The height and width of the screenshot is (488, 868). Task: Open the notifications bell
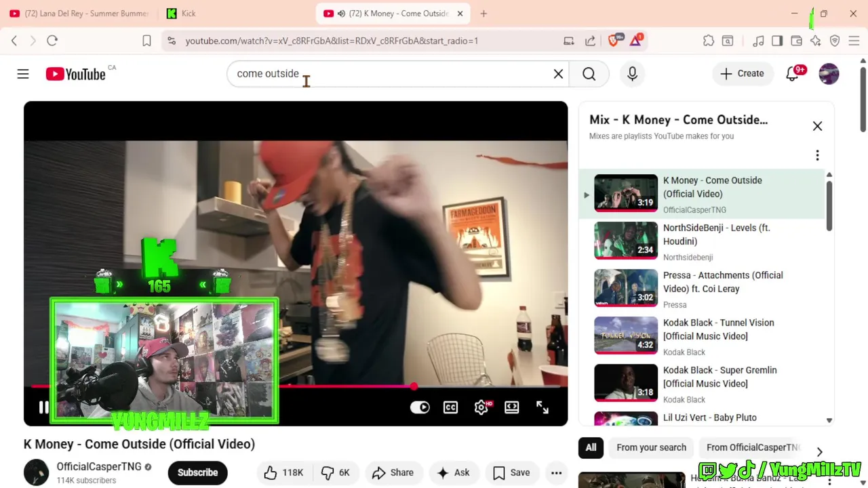(792, 74)
